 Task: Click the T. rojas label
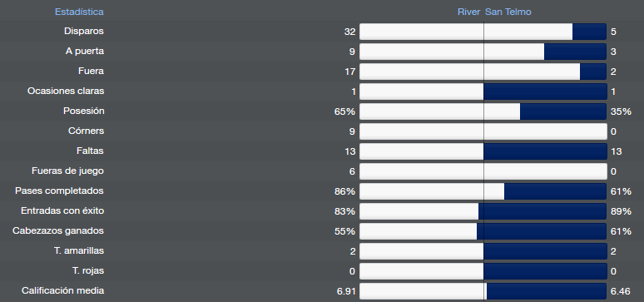88,270
